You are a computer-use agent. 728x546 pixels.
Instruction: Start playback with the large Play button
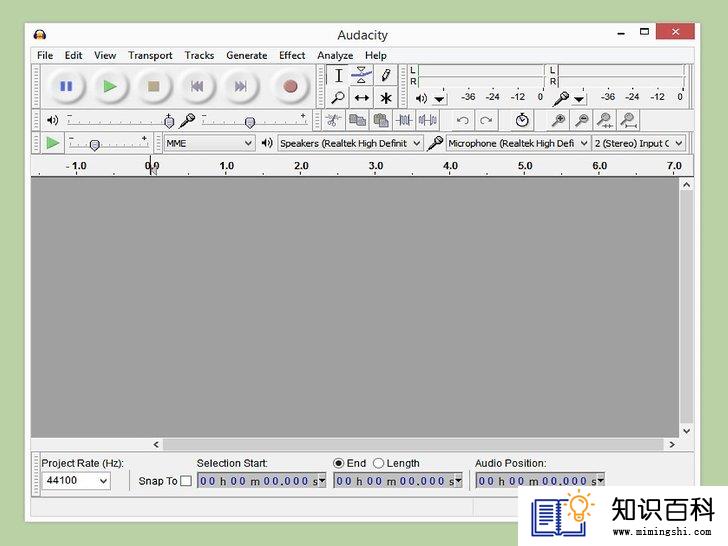click(x=110, y=86)
